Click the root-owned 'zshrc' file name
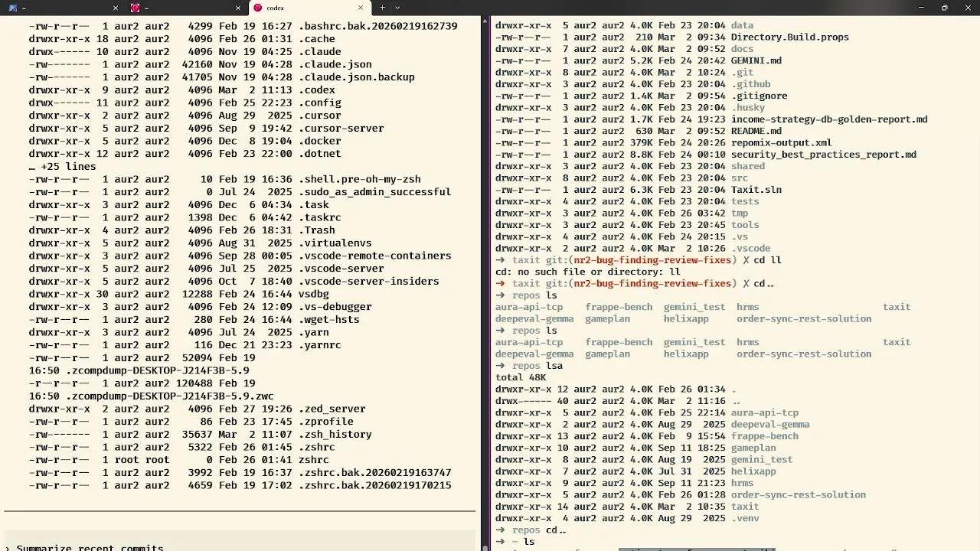Screen dimensions: 980x551 314,460
